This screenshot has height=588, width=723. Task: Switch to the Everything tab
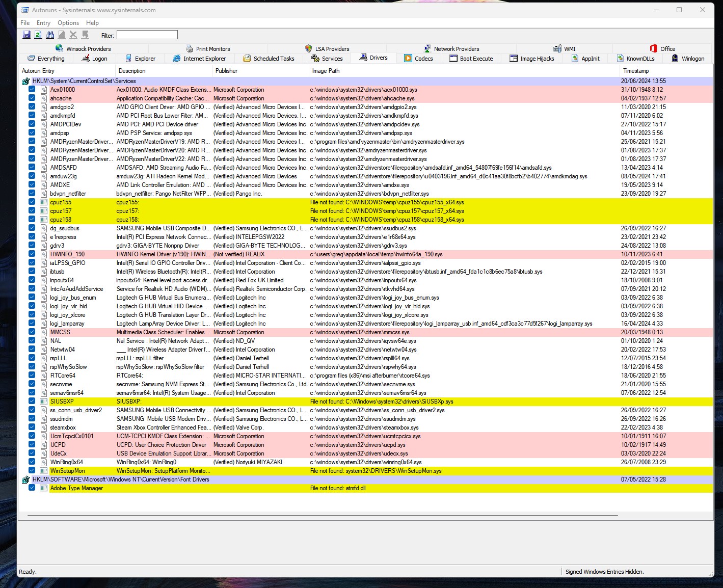pyautogui.click(x=46, y=59)
